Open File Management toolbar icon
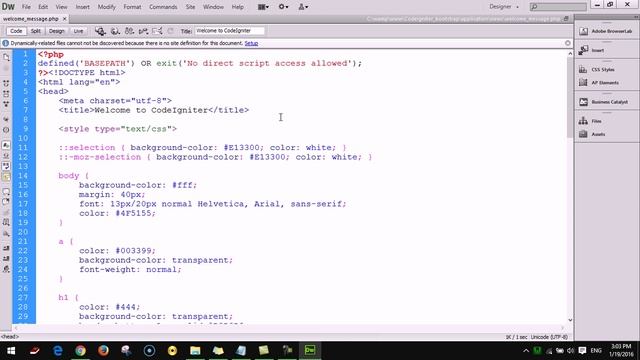Screen dimensions: 640x360 click(129, 31)
